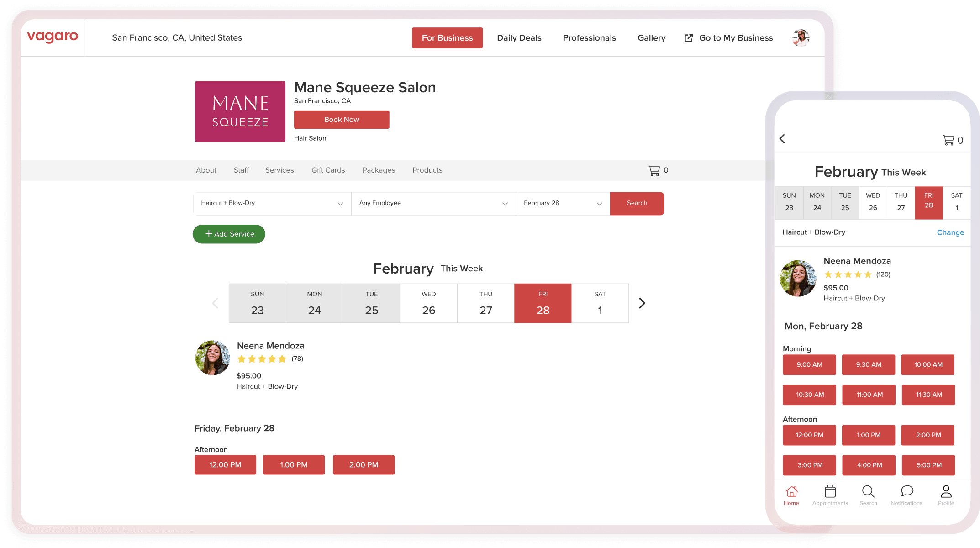The image size is (980, 548).
Task: Click the user avatar in header
Action: [801, 38]
